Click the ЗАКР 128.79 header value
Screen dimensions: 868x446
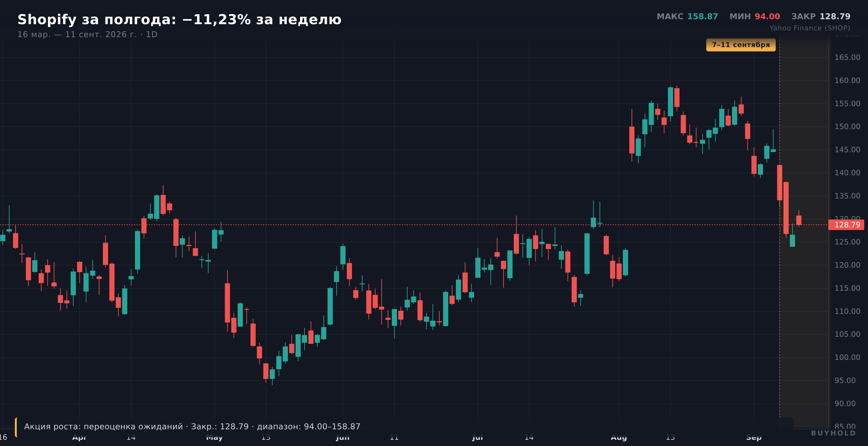coord(821,17)
